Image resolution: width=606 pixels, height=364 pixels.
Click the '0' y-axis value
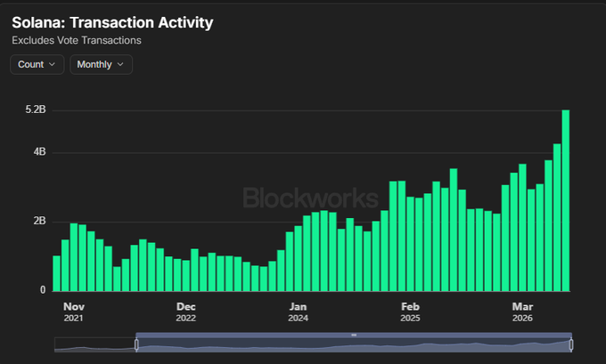(43, 290)
